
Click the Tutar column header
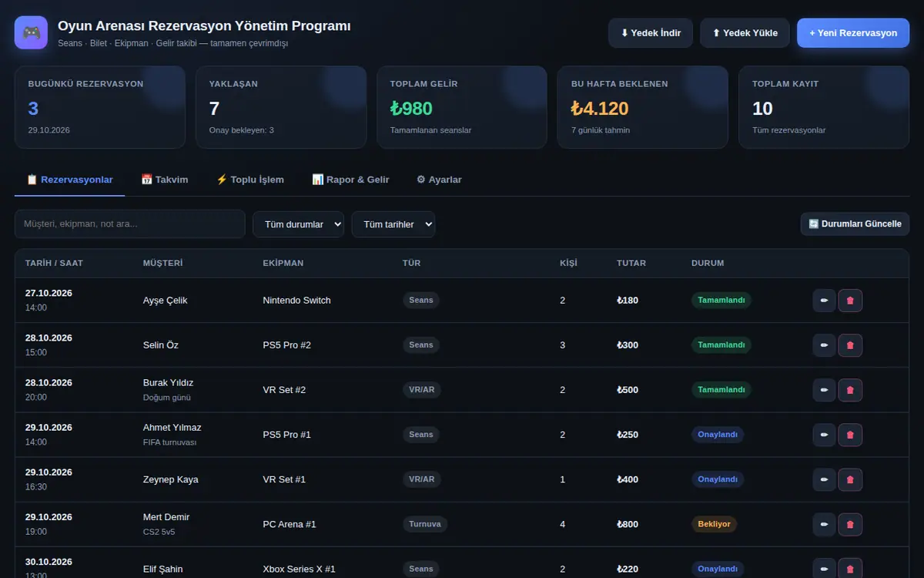tap(631, 264)
